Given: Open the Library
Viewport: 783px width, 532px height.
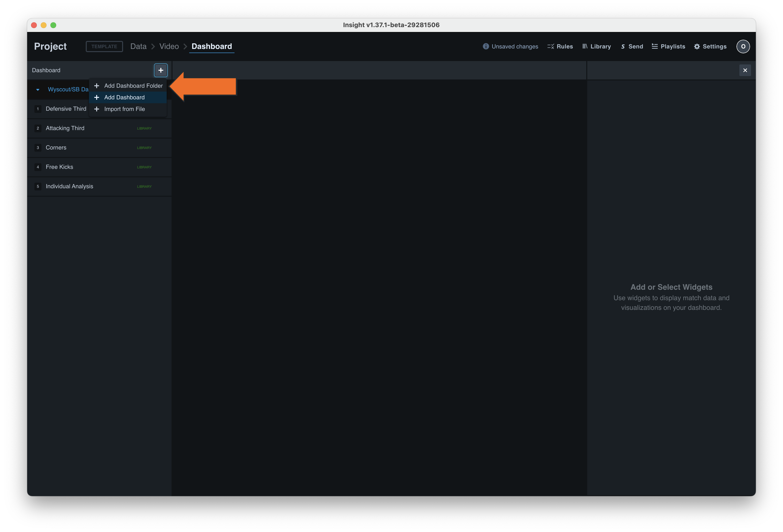Looking at the screenshot, I should pyautogui.click(x=596, y=47).
